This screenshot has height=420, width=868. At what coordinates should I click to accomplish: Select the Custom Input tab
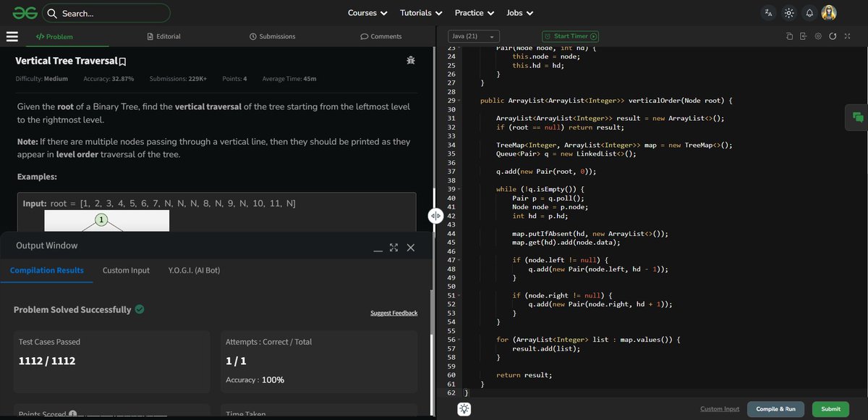[x=126, y=270]
